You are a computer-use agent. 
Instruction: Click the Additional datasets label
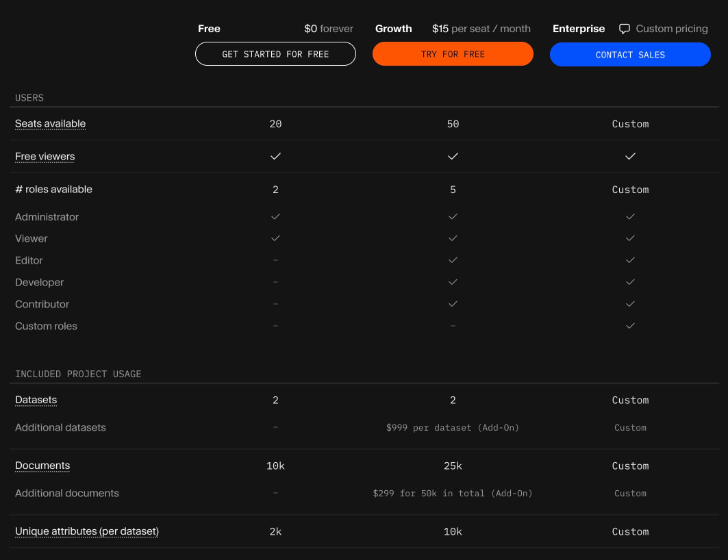coord(60,427)
